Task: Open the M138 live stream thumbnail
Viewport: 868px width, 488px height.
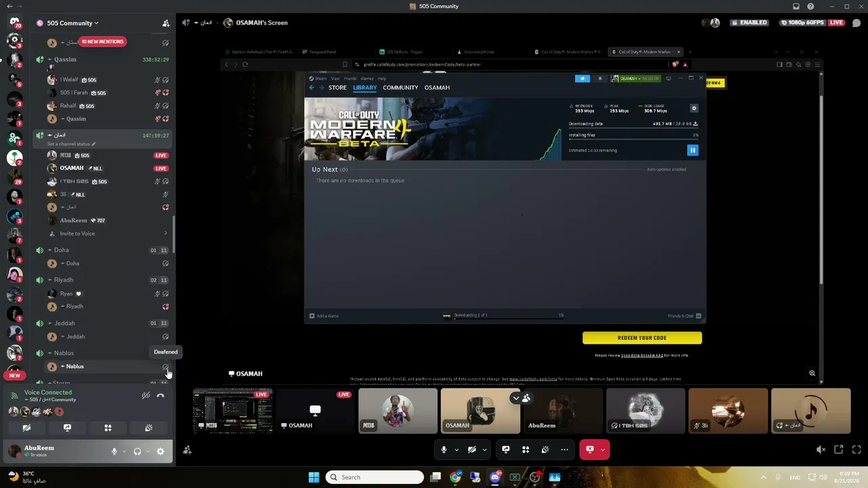Action: click(233, 411)
